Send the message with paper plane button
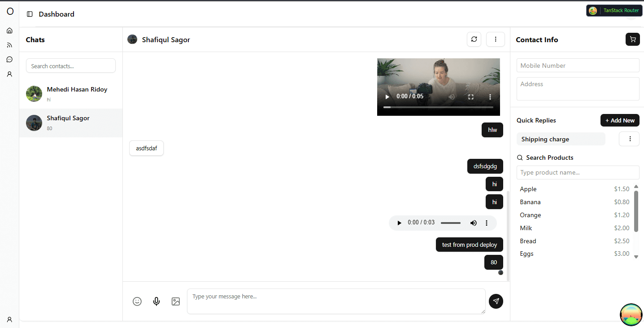644x328 pixels. (x=496, y=302)
